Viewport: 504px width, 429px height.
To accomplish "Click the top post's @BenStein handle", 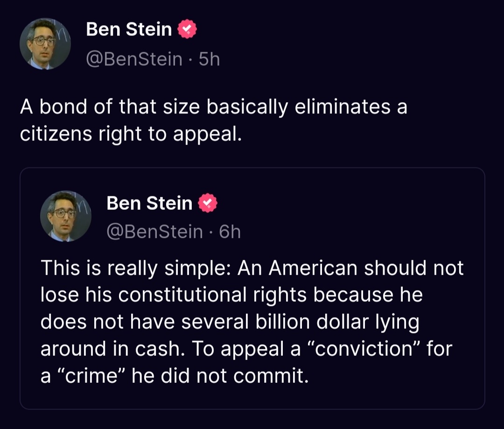I will point(134,59).
